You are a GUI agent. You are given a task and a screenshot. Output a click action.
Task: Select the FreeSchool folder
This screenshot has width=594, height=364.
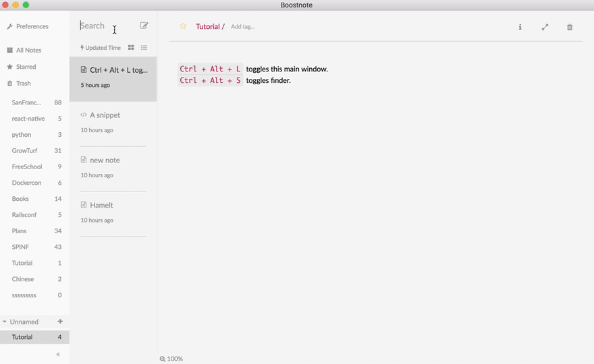click(34, 166)
